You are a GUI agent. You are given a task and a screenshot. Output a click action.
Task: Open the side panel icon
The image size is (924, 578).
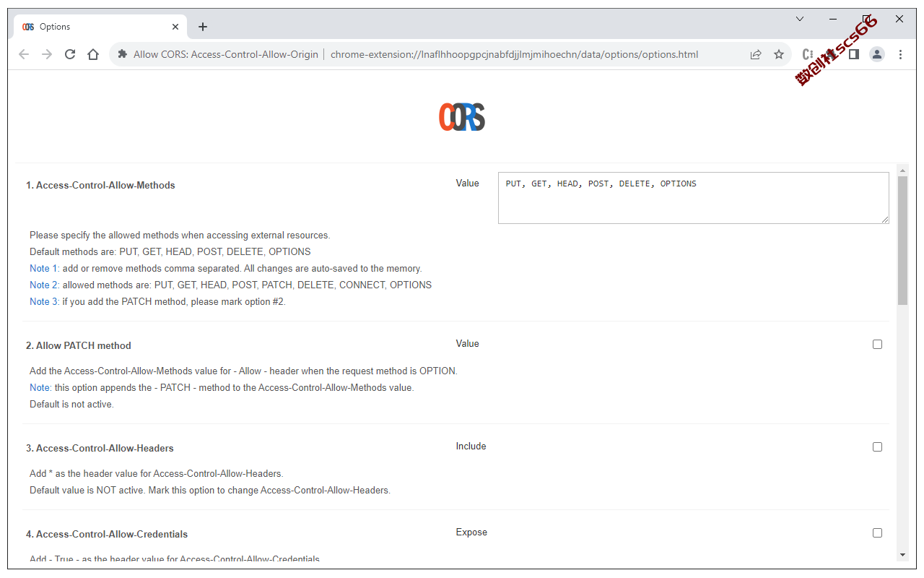(854, 54)
